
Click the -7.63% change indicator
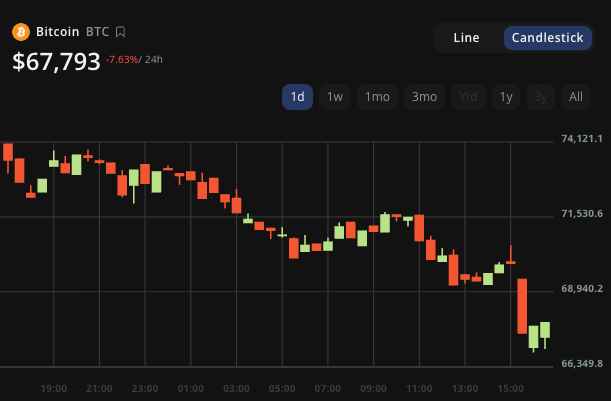[124, 59]
